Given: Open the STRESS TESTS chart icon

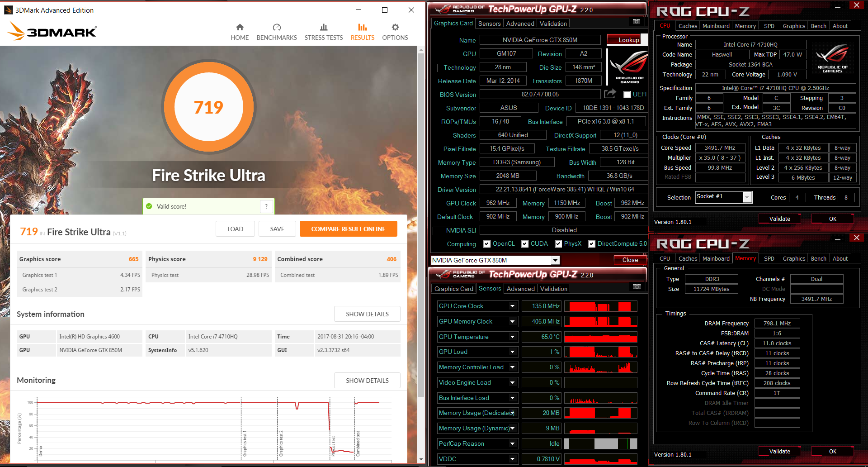Looking at the screenshot, I should [324, 27].
